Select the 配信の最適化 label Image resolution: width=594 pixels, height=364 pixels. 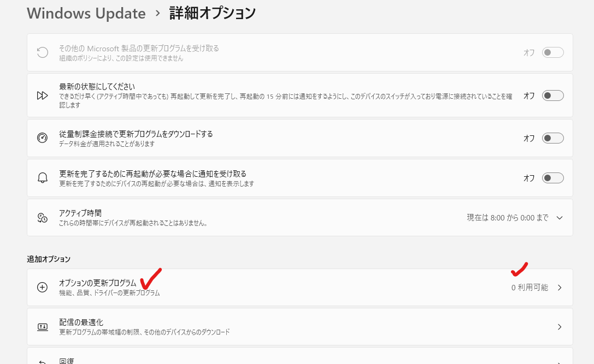[81, 323]
